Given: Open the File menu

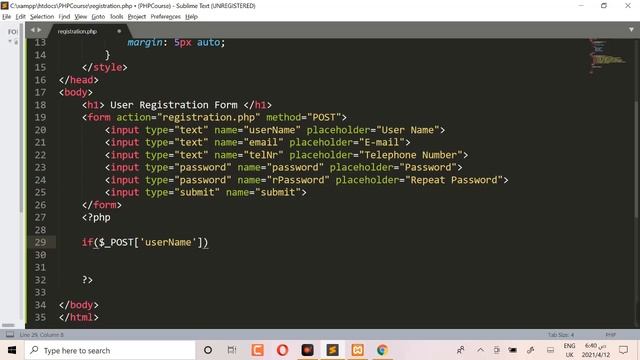Looking at the screenshot, I should (7, 17).
